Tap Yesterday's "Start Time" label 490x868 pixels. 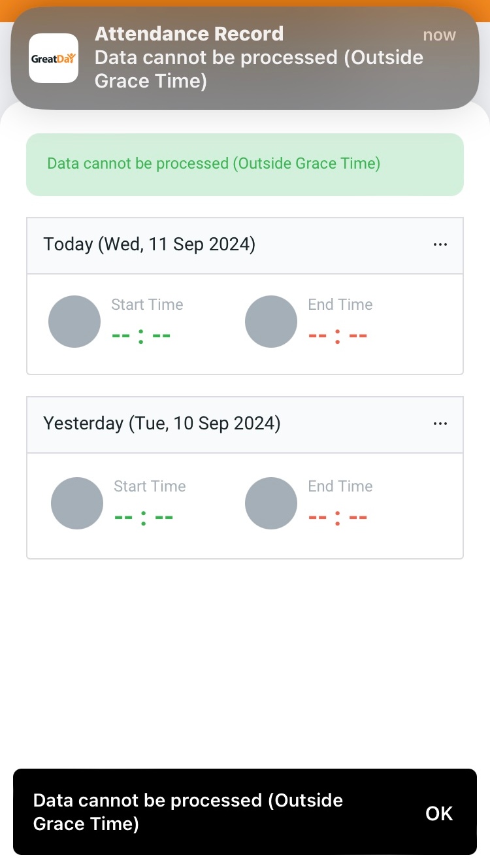pyautogui.click(x=150, y=486)
